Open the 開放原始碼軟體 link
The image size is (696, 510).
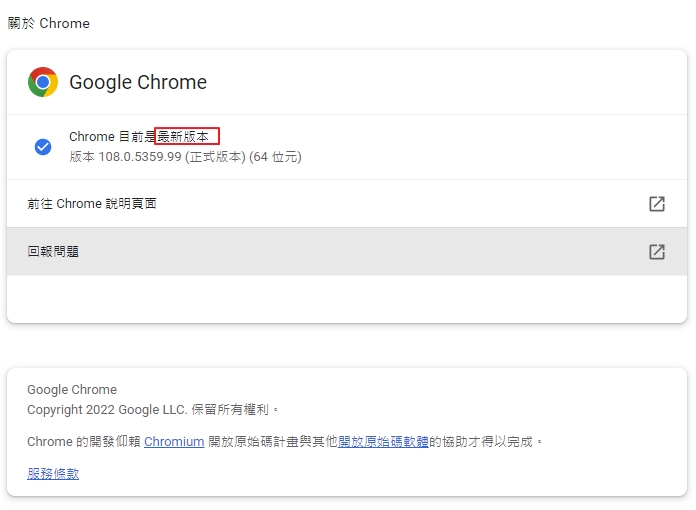pyautogui.click(x=383, y=441)
